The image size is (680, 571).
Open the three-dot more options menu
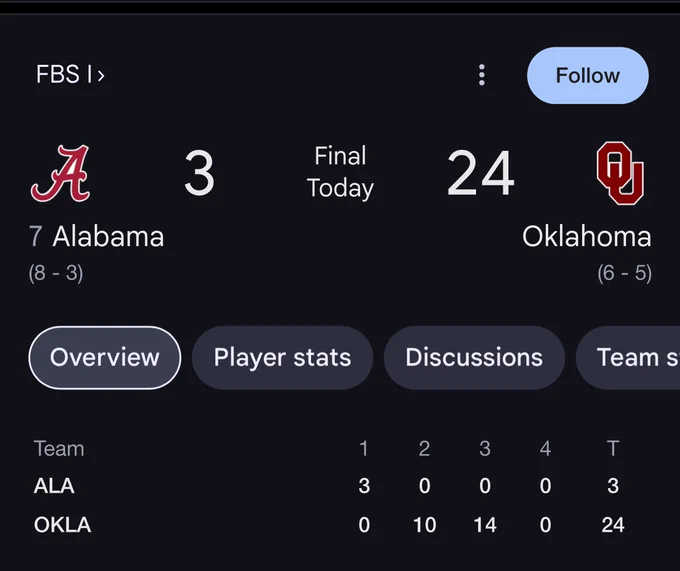tap(481, 75)
